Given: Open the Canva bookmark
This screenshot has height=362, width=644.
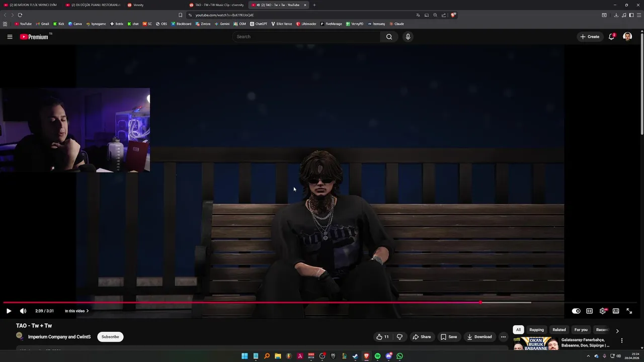Looking at the screenshot, I should [75, 24].
